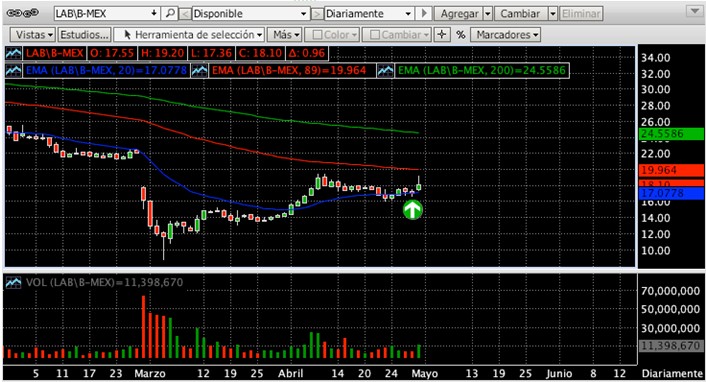Click chart icon beside EMA 89 legend

point(199,70)
